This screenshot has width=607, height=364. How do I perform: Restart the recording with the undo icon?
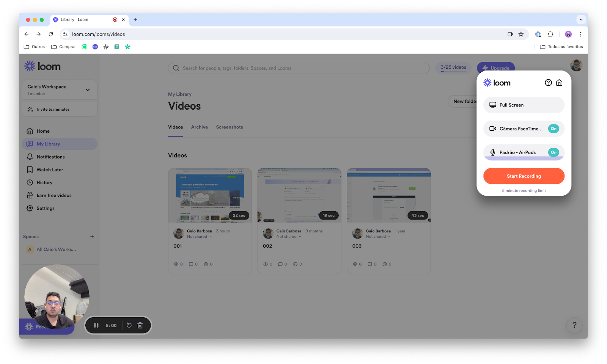(129, 325)
